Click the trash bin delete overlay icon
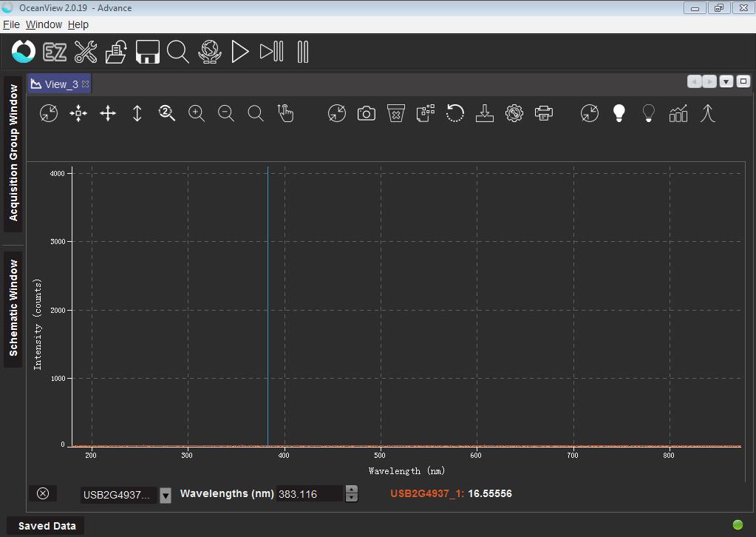The height and width of the screenshot is (537, 756). 396,113
